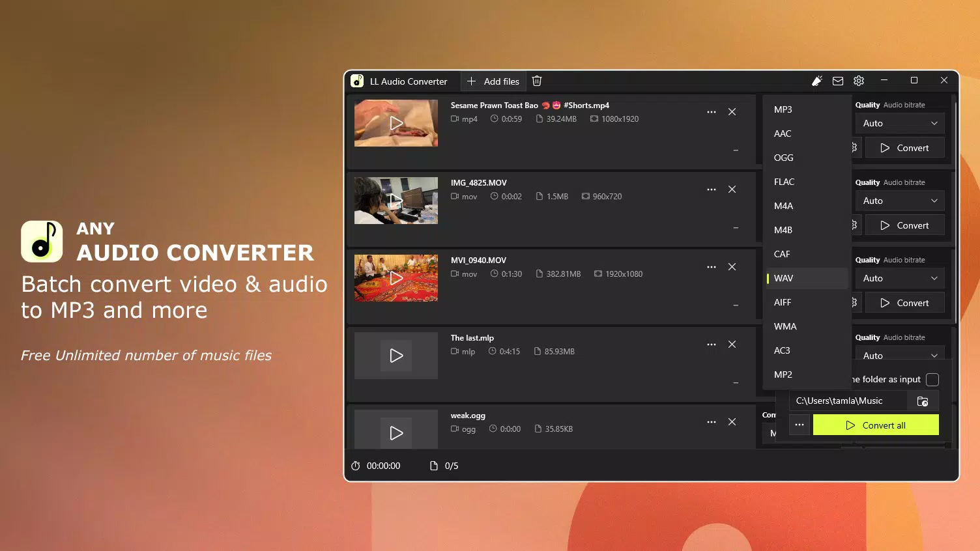The height and width of the screenshot is (551, 980).
Task: Remove The last.mlp from the list
Action: (732, 345)
